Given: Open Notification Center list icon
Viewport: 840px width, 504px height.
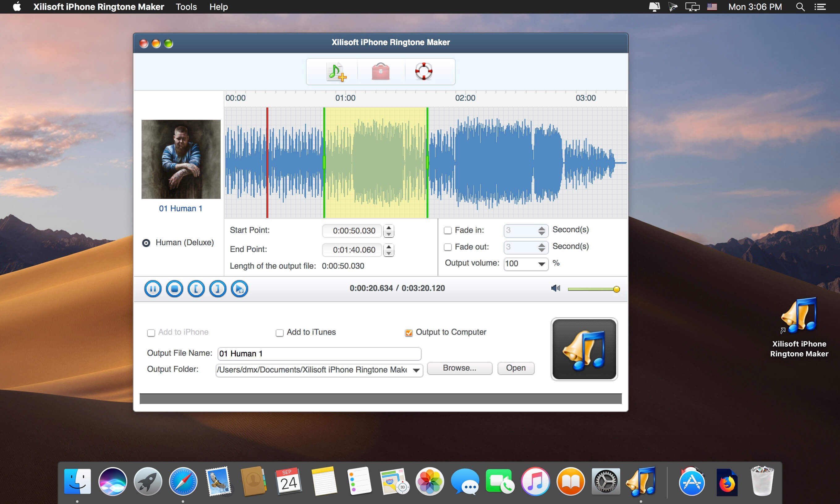Looking at the screenshot, I should 820,7.
